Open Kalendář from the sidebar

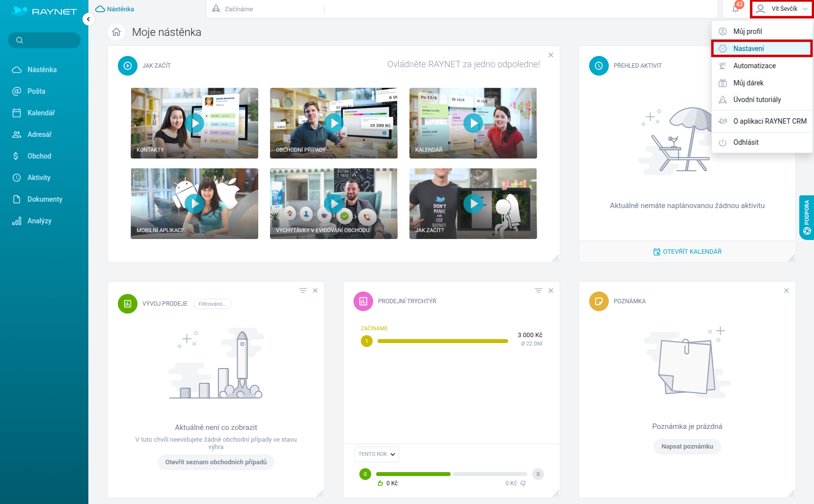(41, 113)
